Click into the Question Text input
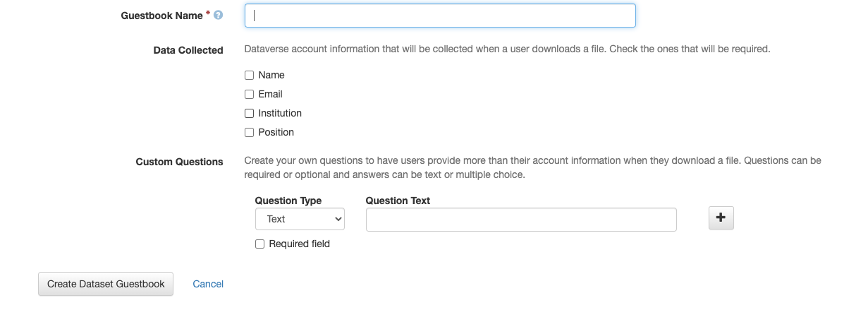 coord(520,220)
